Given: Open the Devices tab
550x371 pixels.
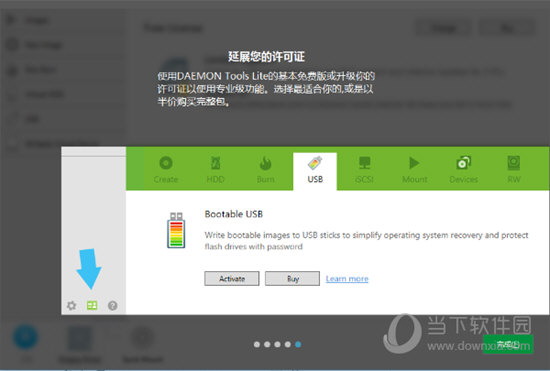Looking at the screenshot, I should pyautogui.click(x=464, y=170).
